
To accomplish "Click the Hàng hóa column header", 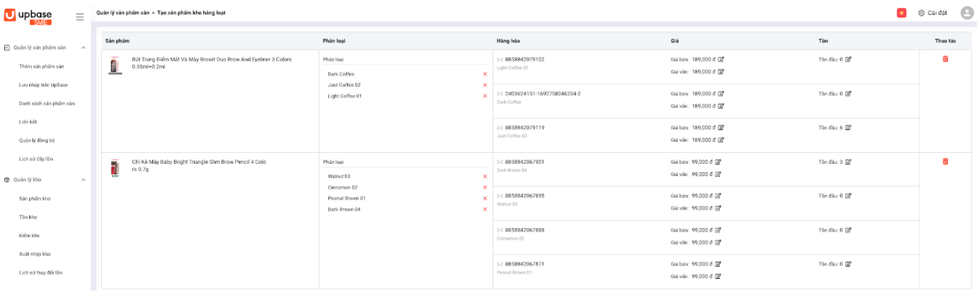I will point(508,41).
